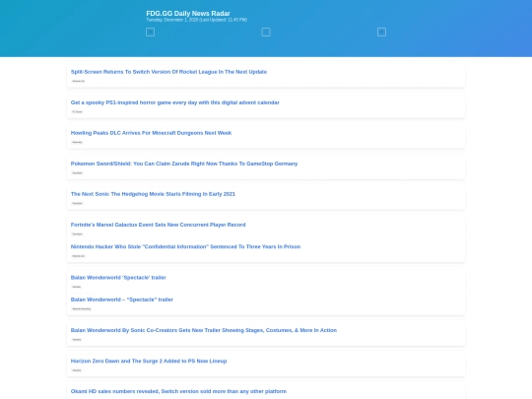Click source tag under PS1-inspired horror headline

tap(77, 111)
